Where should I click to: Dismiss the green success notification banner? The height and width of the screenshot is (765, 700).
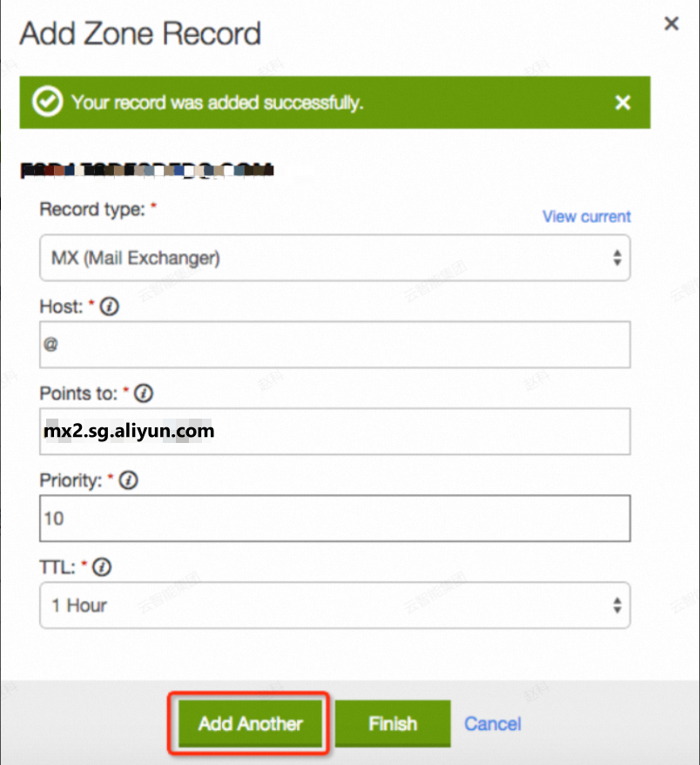(623, 103)
